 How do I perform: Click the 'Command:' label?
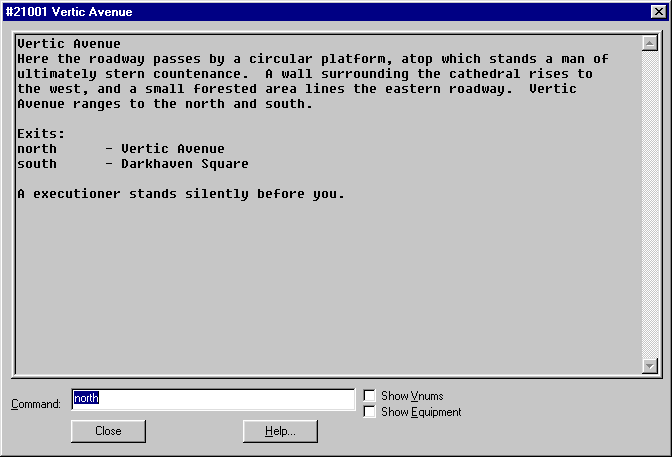coord(36,404)
